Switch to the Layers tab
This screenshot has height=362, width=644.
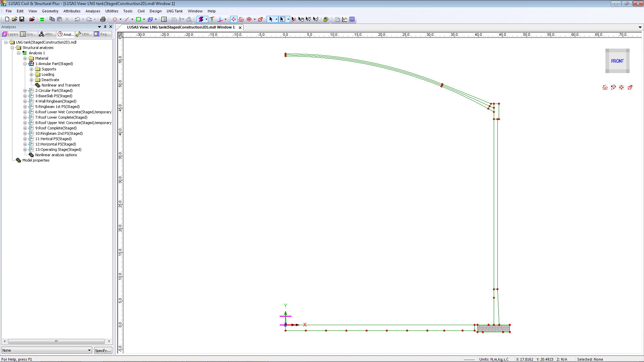10,34
